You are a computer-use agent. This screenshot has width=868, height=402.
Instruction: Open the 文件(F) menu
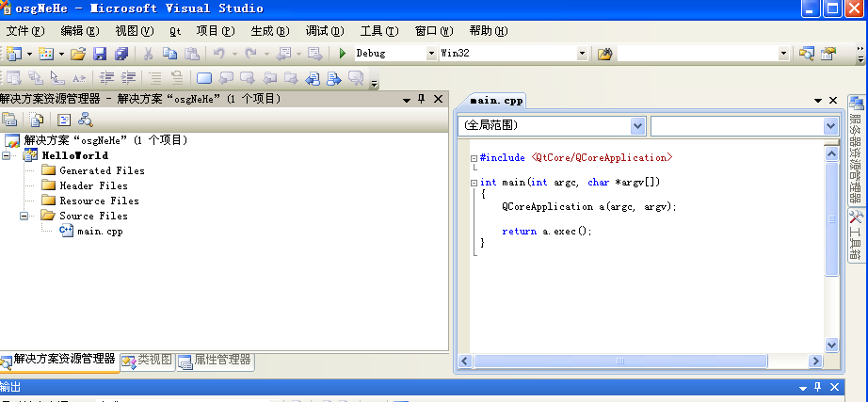pyautogui.click(x=24, y=31)
